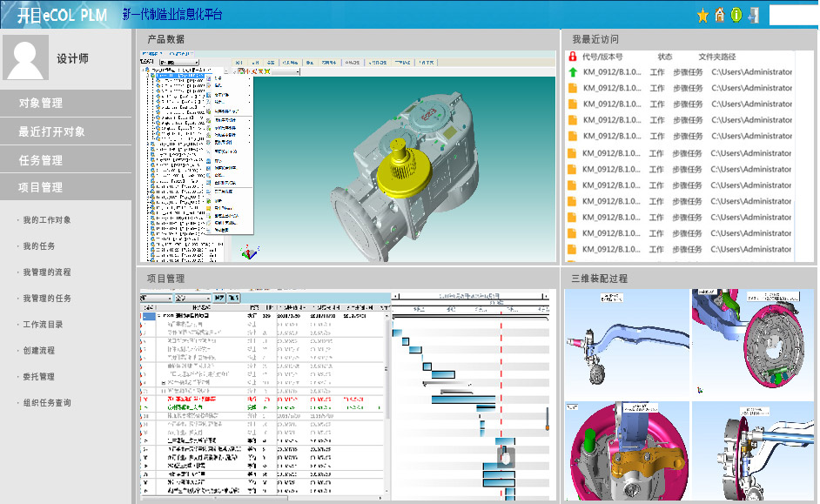Open the green info icon in the title bar
The image size is (820, 504).
[x=736, y=15]
